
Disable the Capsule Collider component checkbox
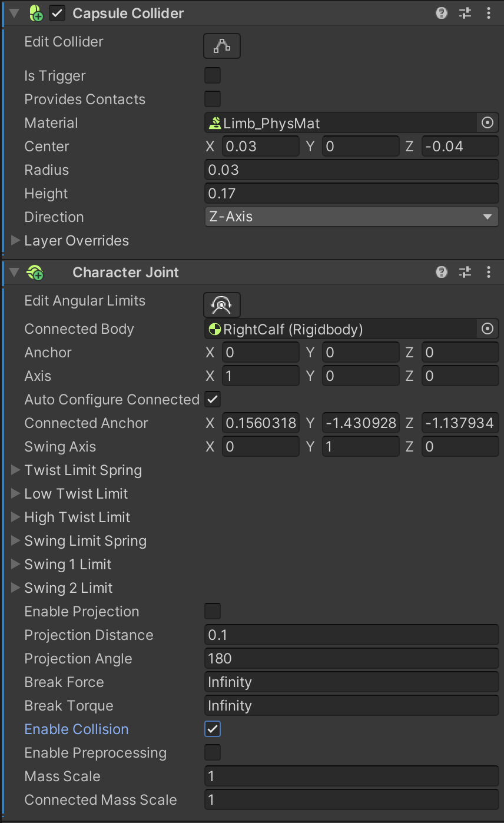(57, 14)
